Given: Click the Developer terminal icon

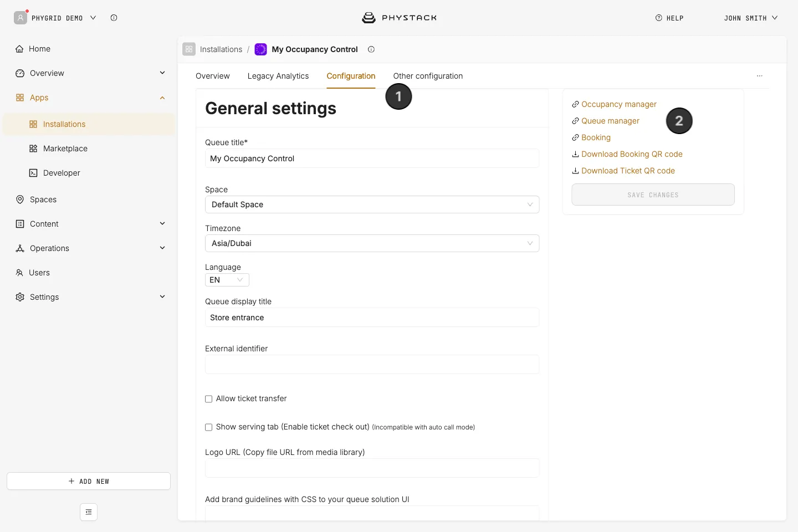Looking at the screenshot, I should tap(33, 173).
